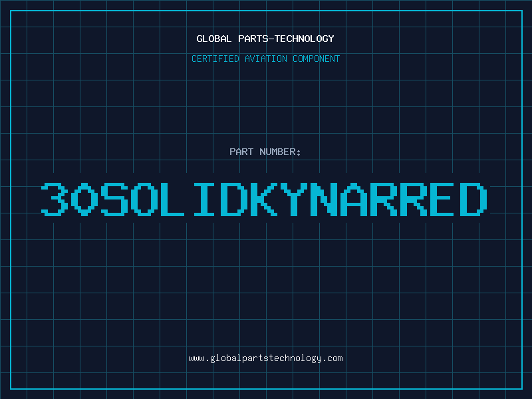This screenshot has height=399, width=532.
Task: Select the word CERTIFIED in subtitle
Action: click(215, 59)
